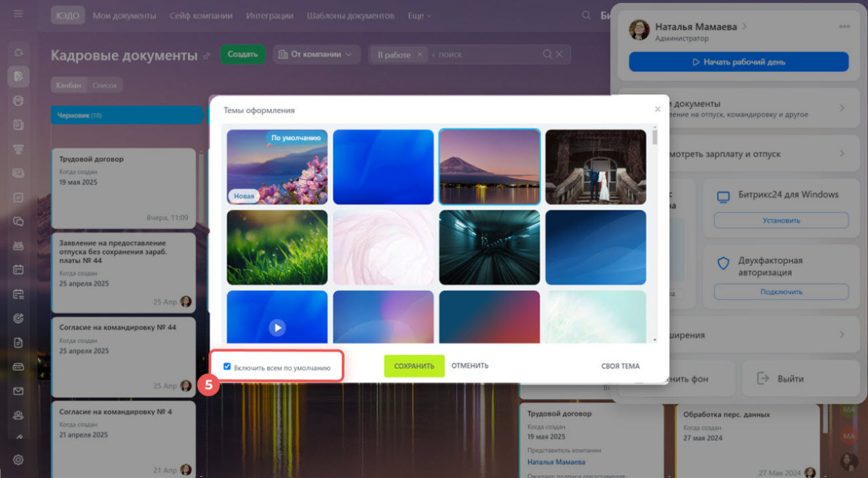The width and height of the screenshot is (868, 478).
Task: Open the mail envelope icon in sidebar
Action: pos(18,391)
